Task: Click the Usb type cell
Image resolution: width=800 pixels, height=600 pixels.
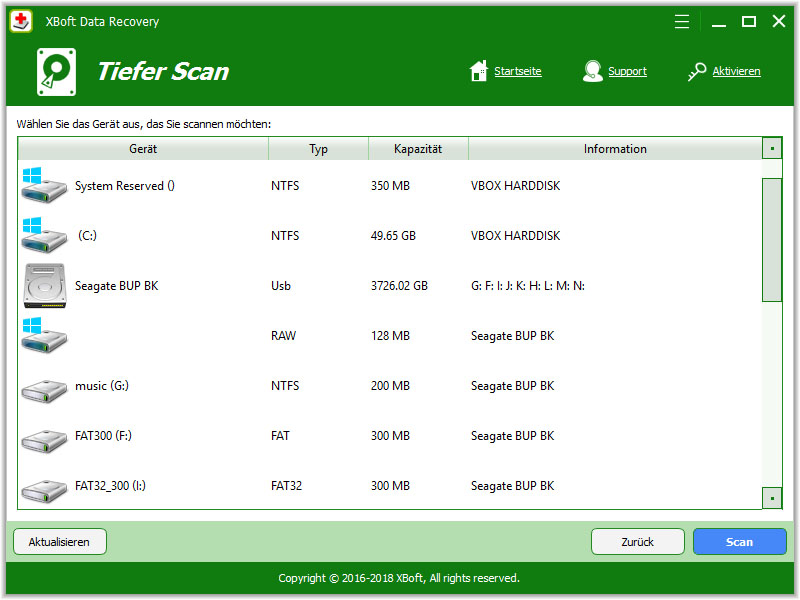Action: pyautogui.click(x=281, y=286)
